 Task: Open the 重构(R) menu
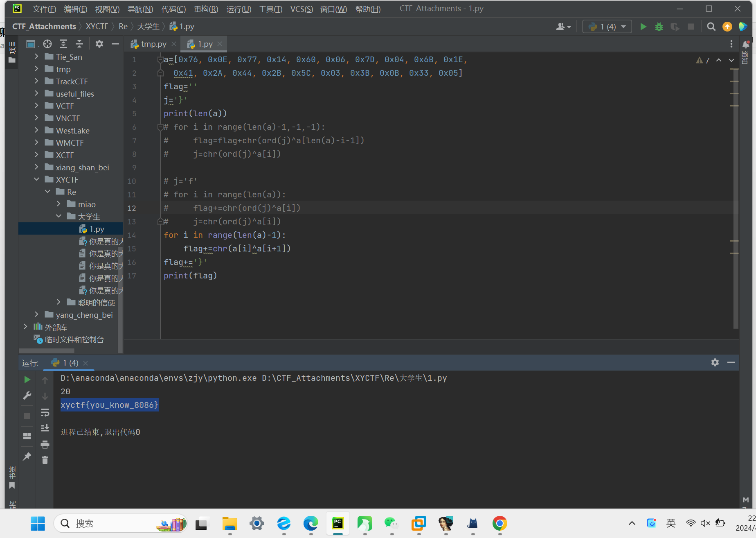[206, 9]
